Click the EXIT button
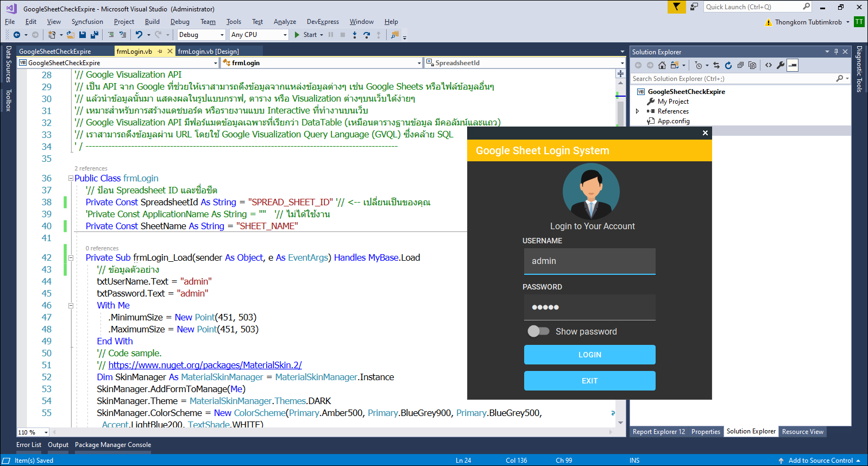This screenshot has width=868, height=466. pos(589,381)
